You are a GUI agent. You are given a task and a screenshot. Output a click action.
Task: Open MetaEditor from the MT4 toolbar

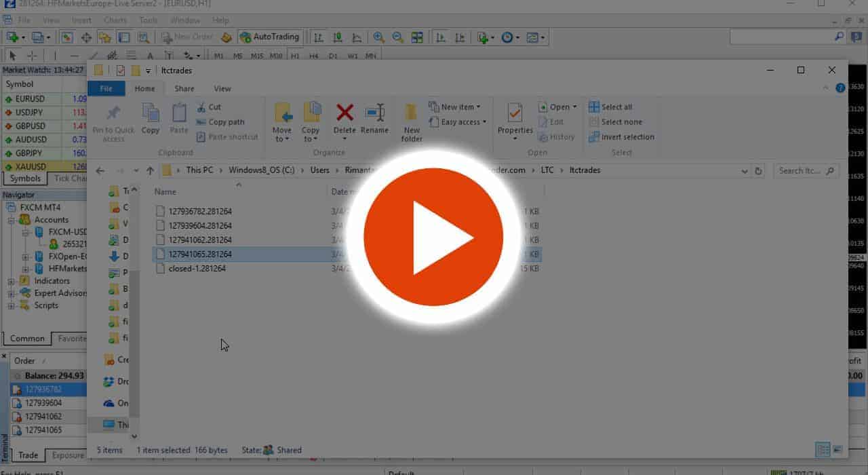226,37
